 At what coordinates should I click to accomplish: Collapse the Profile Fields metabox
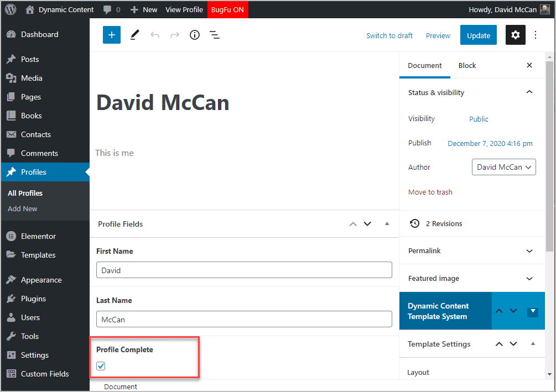387,224
